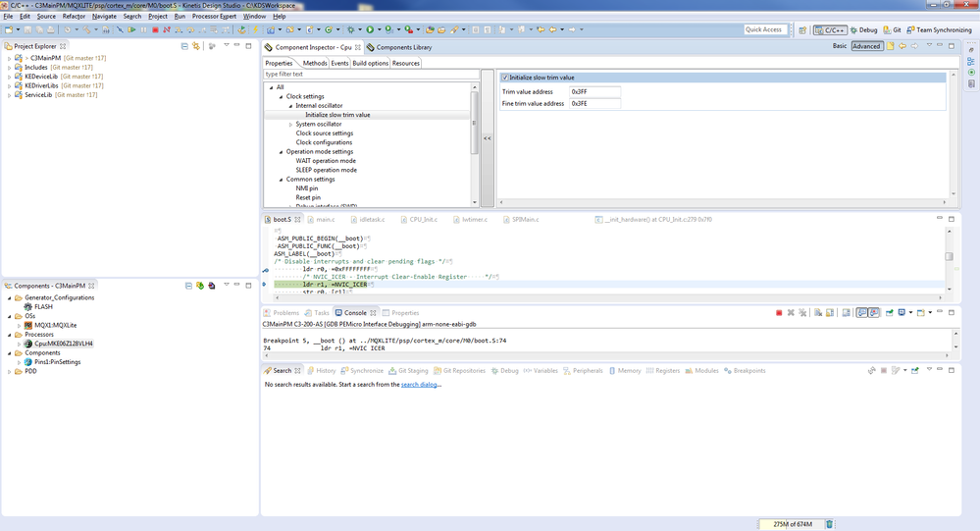The width and height of the screenshot is (980, 531).
Task: Click the << collapse panel button
Action: point(488,138)
